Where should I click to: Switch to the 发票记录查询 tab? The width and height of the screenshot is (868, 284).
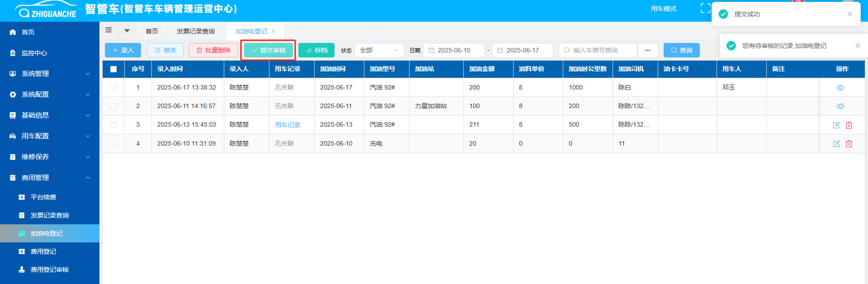click(x=195, y=31)
